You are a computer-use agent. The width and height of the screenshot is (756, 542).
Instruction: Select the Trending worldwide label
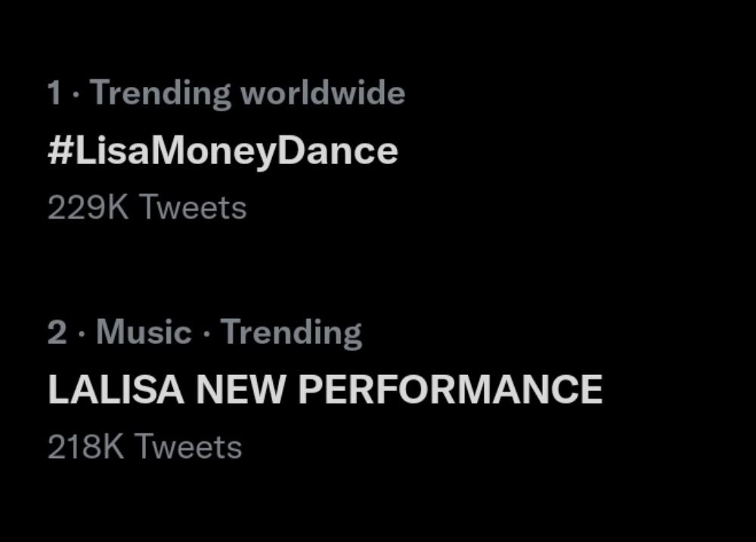click(x=246, y=94)
